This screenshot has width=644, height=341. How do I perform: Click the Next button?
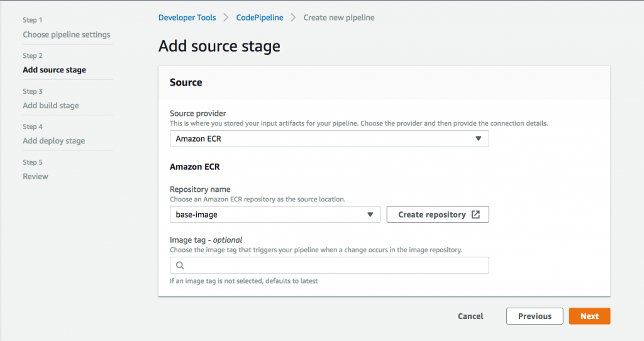589,316
